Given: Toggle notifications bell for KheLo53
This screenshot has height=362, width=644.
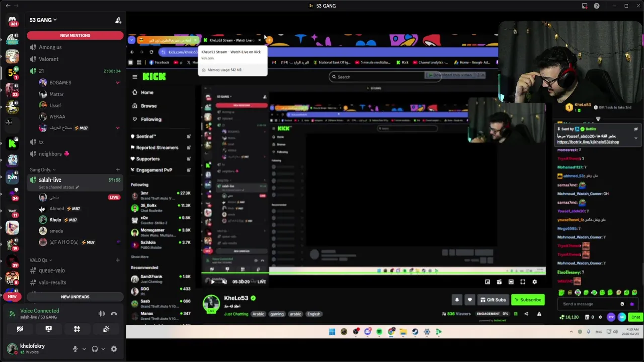Looking at the screenshot, I should click(x=457, y=300).
